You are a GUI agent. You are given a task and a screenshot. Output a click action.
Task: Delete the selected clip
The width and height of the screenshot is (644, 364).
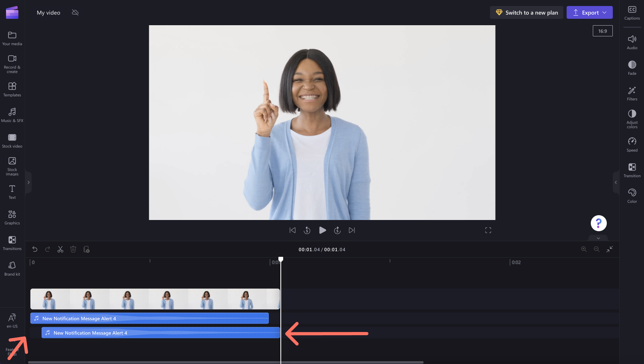click(73, 249)
